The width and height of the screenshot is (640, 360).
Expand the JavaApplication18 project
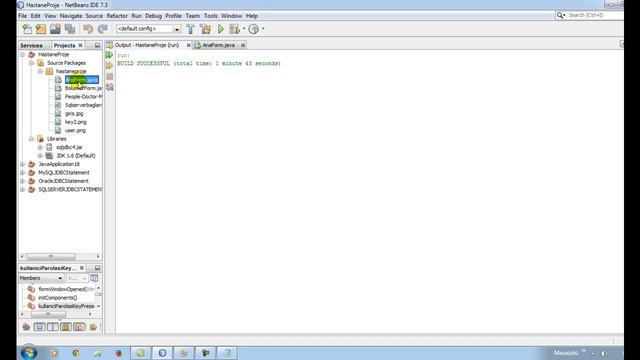[x=23, y=164]
